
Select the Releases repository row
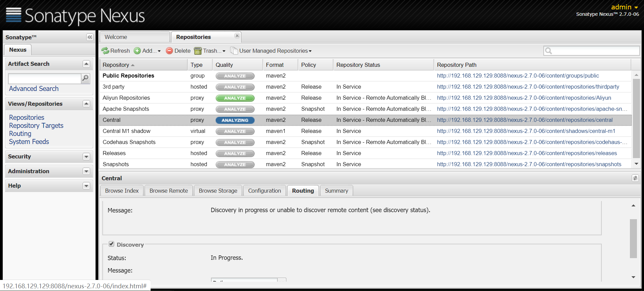point(366,153)
